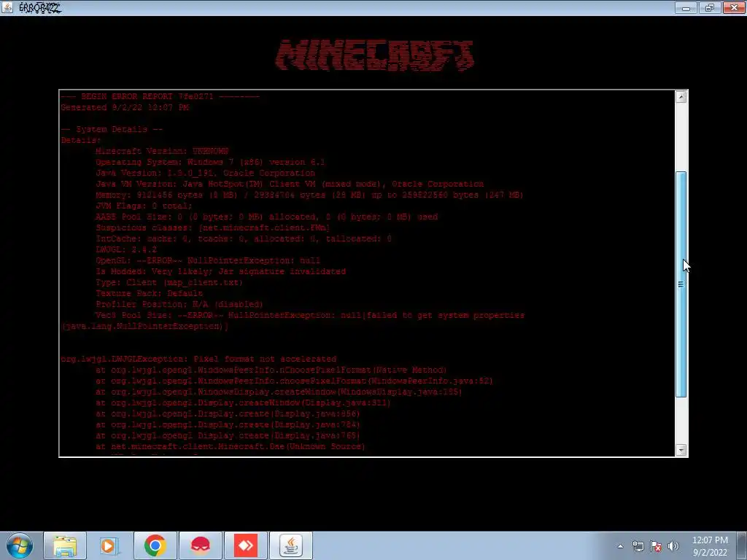Click the Java icon in title bar

[x=7, y=7]
